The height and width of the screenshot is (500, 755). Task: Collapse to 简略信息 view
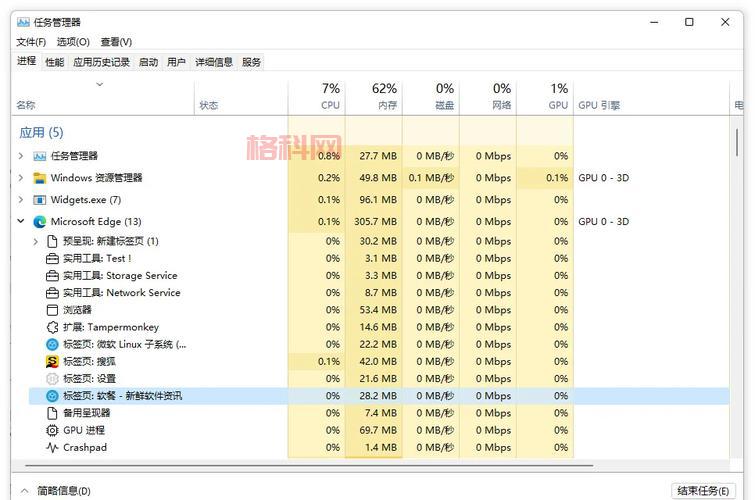[x=55, y=491]
